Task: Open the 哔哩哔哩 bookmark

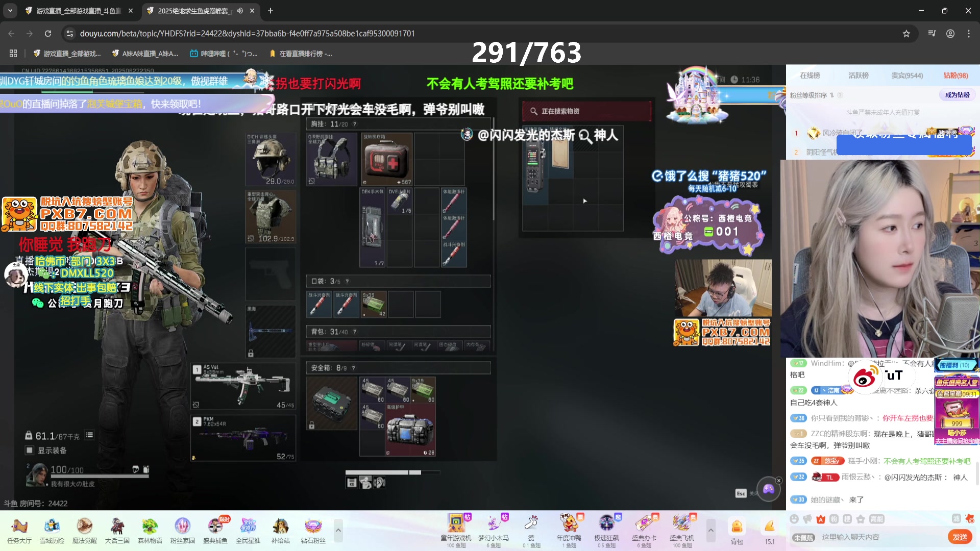Action: 224,54
